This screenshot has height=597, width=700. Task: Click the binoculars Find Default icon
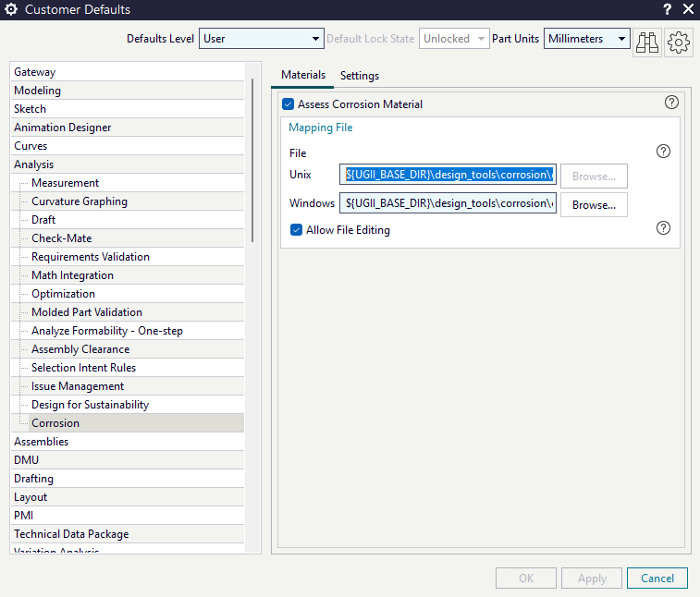647,42
